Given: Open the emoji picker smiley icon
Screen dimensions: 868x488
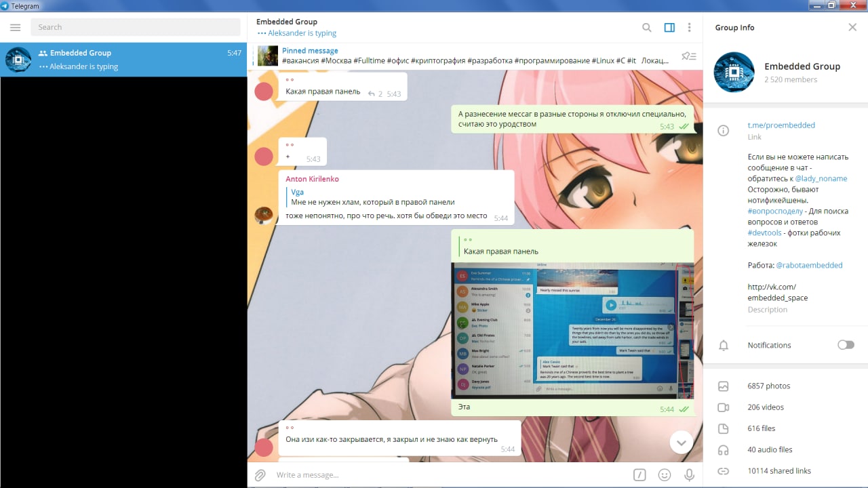Looking at the screenshot, I should pos(665,475).
